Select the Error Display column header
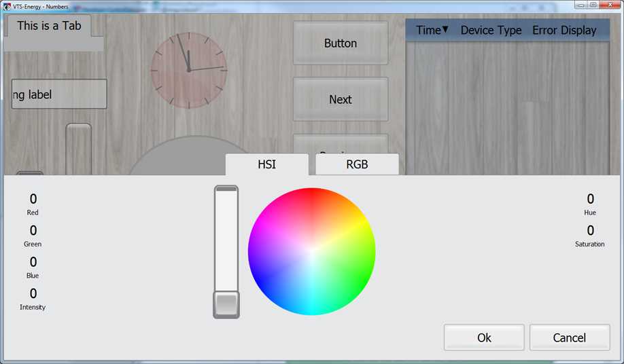This screenshot has width=624, height=364. (564, 30)
